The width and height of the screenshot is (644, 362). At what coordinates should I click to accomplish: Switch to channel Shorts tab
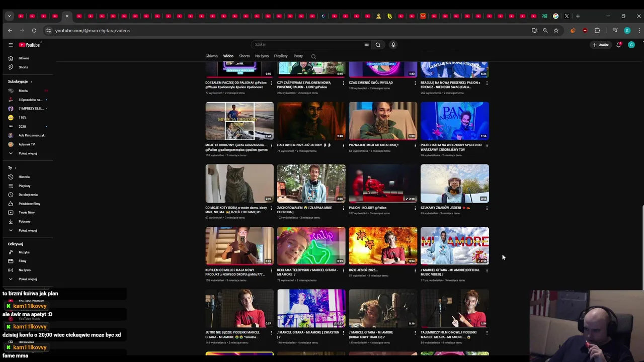[x=244, y=56]
